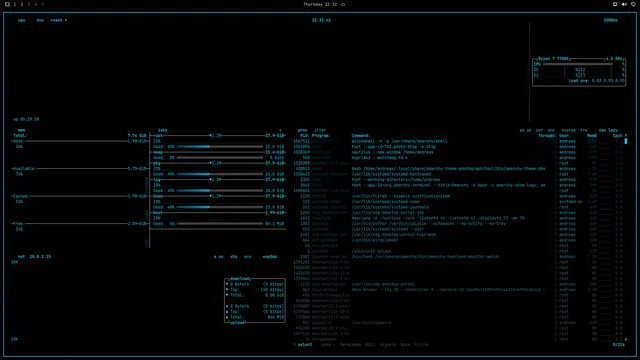
Task: Click the 22:32:42 clock in btop header
Action: pos(321,20)
